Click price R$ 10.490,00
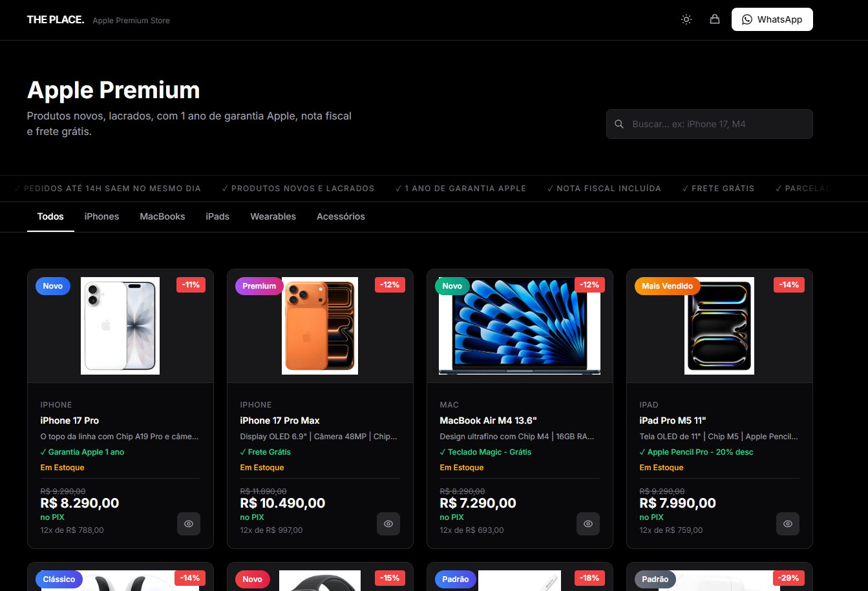 (x=282, y=503)
